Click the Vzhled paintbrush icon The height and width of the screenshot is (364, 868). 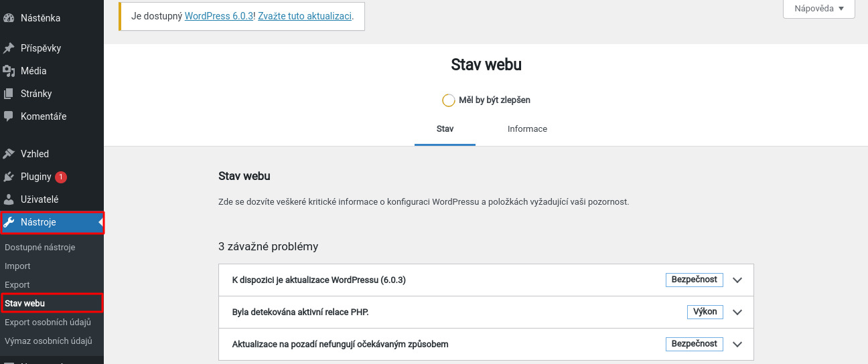coord(9,154)
